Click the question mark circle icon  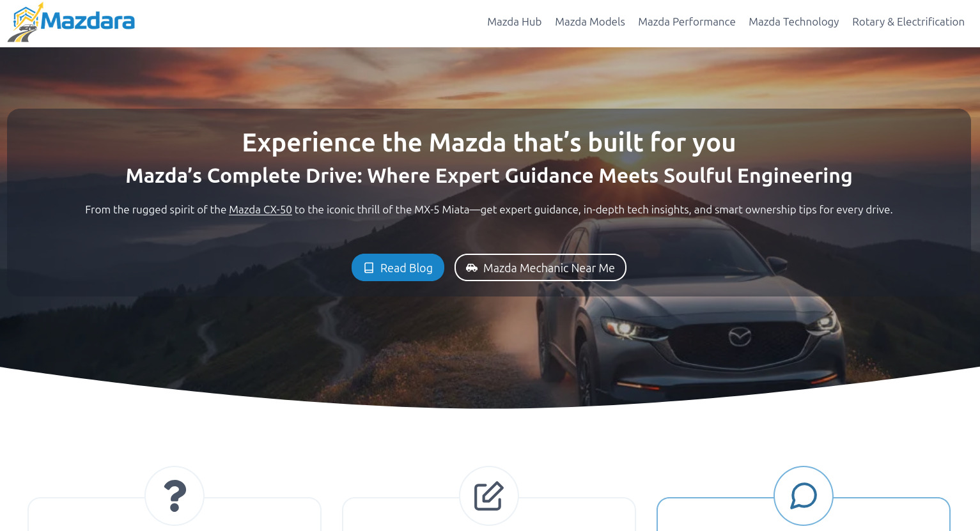(175, 496)
